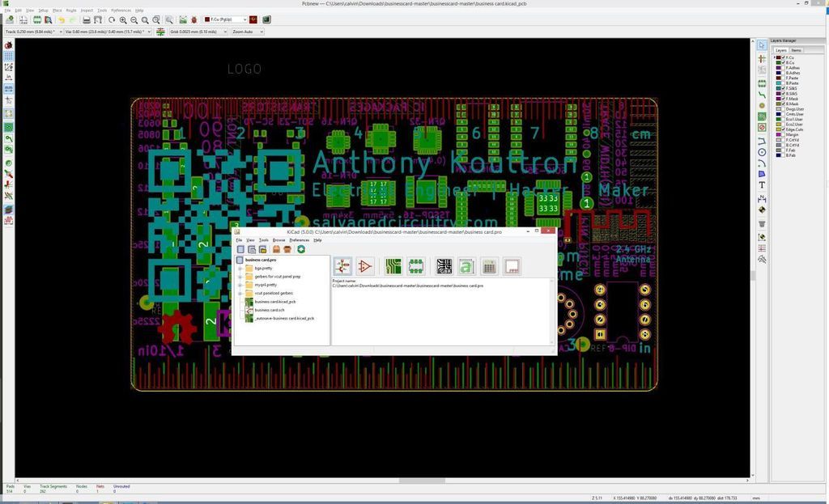
Task: Launch the Eeschema schematic editor
Action: 342,265
